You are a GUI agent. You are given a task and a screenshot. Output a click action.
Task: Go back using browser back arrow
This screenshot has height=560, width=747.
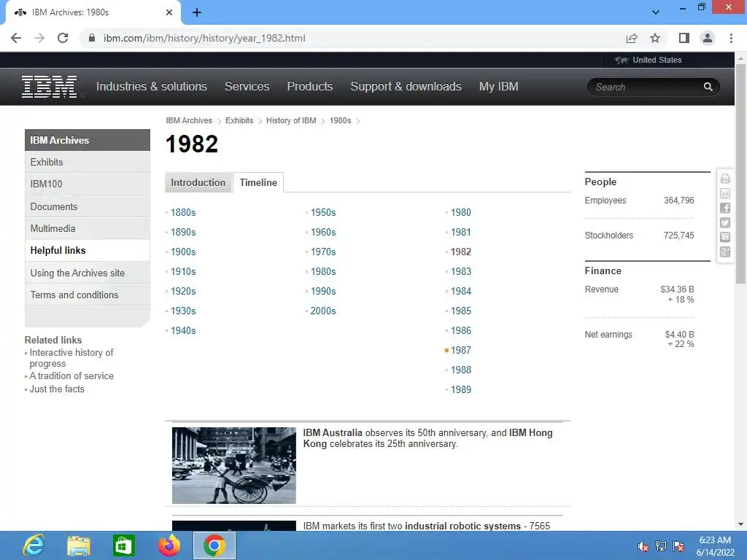pyautogui.click(x=16, y=38)
